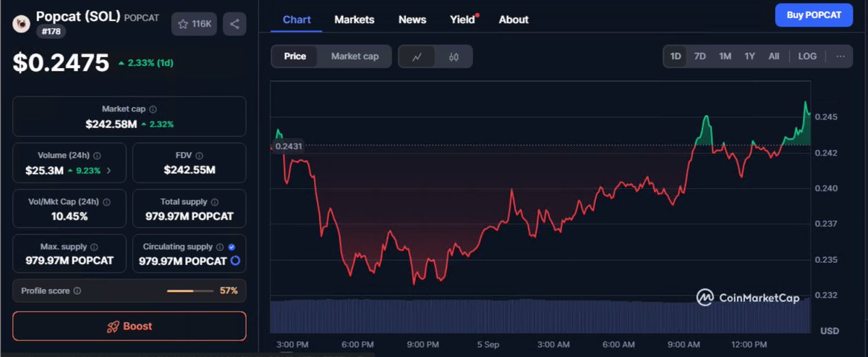Image resolution: width=868 pixels, height=357 pixels.
Task: Click the 2.33% (1d) change text
Action: click(x=150, y=63)
